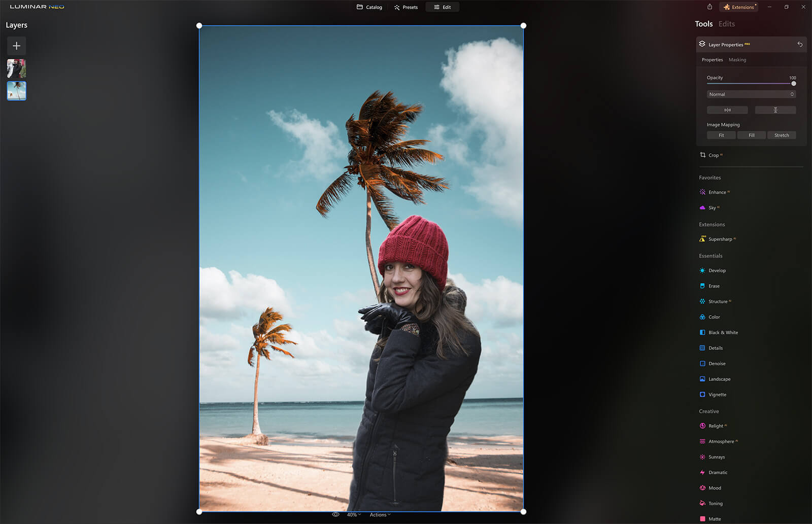Open the 40% zoom level dropdown

coord(354,514)
